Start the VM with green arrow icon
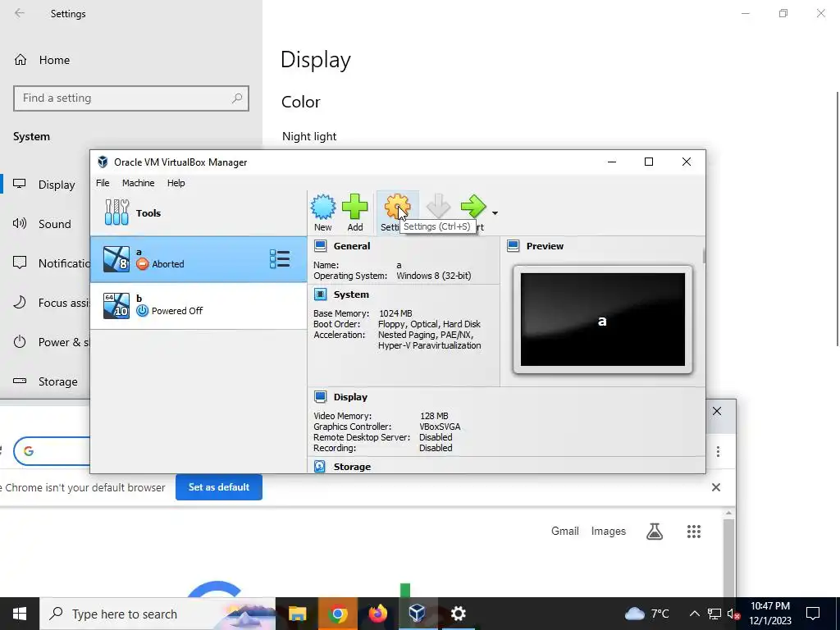The image size is (840, 630). (x=473, y=207)
